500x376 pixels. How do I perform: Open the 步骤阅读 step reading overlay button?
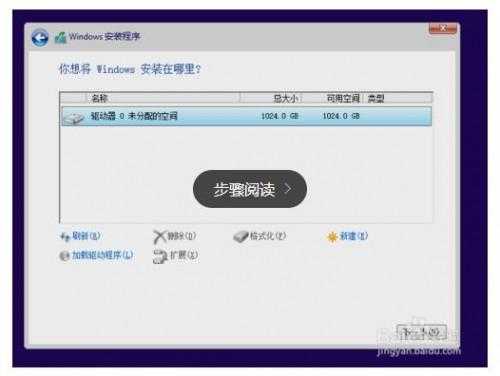[250, 189]
